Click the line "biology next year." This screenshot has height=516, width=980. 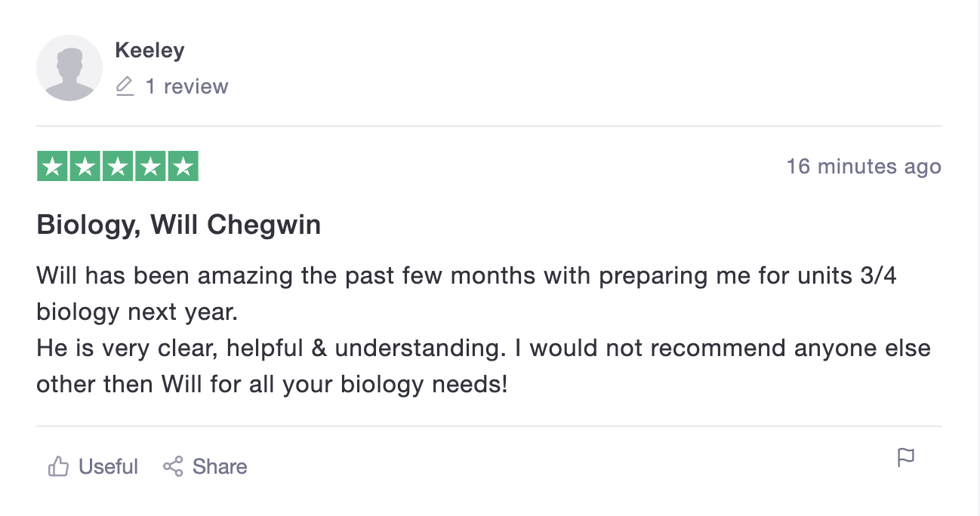pyautogui.click(x=137, y=312)
